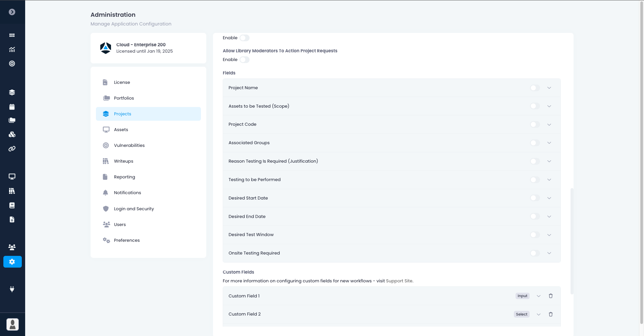Open Vulnerabilities administration section
This screenshot has width=644, height=336.
[129, 145]
